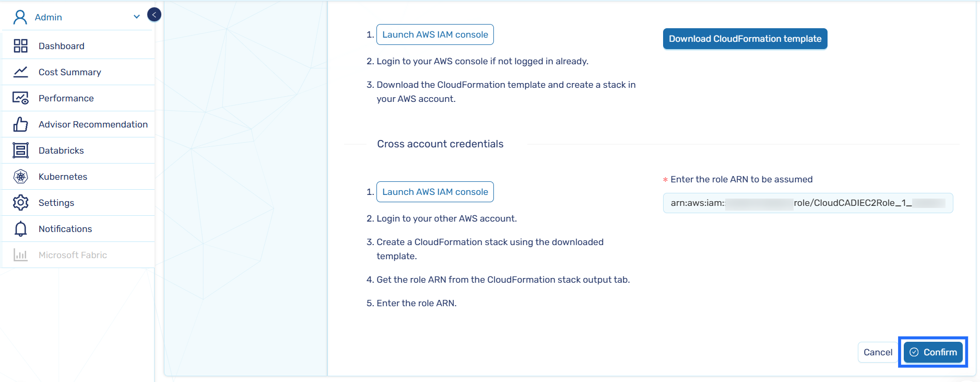Viewport: 980px width, 382px height.
Task: Click the top Launch AWS IAM console link
Action: click(435, 34)
